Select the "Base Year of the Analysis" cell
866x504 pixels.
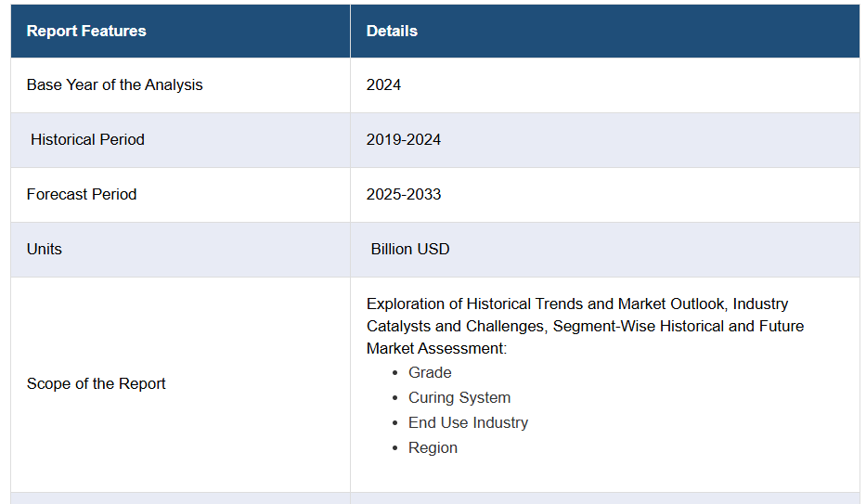114,84
